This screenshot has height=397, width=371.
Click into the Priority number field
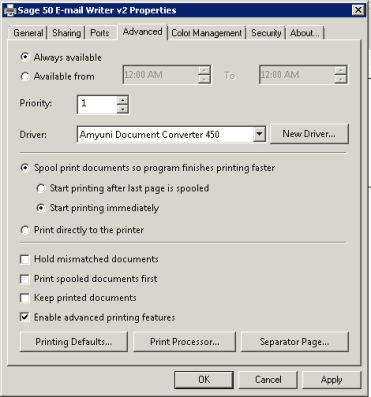pos(97,105)
